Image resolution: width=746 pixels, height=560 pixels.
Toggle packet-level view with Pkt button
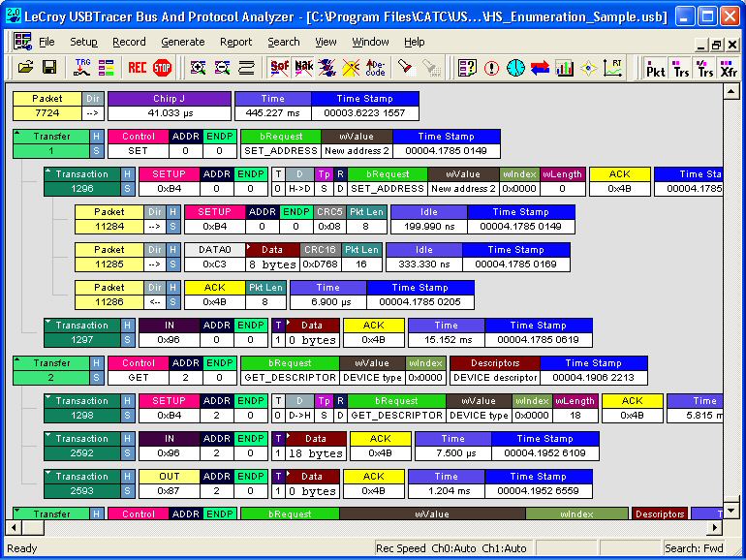tap(655, 68)
